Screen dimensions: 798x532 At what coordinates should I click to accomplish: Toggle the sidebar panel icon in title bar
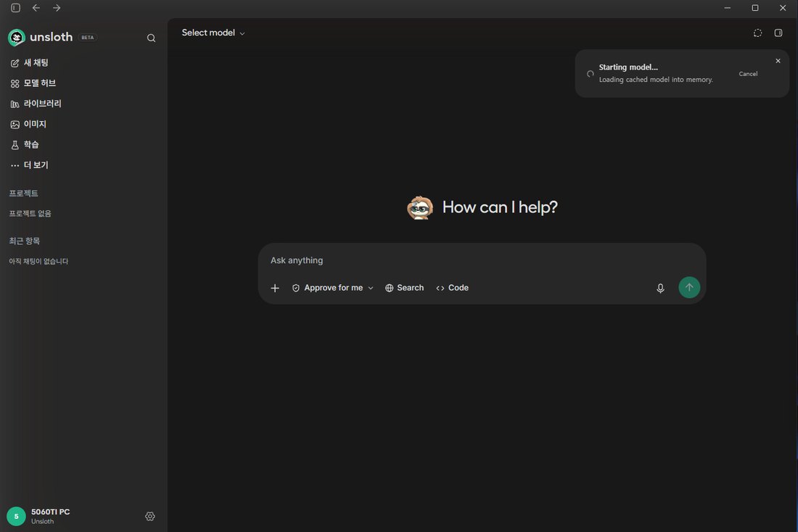pyautogui.click(x=16, y=8)
